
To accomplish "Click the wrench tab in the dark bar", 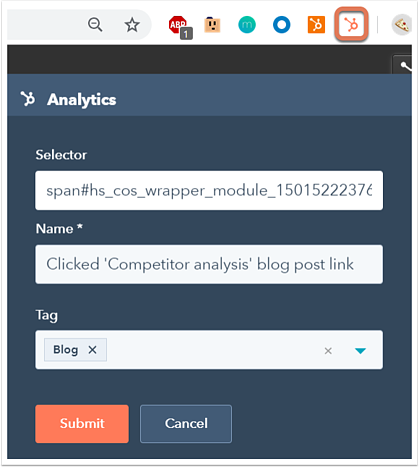I will tap(403, 65).
